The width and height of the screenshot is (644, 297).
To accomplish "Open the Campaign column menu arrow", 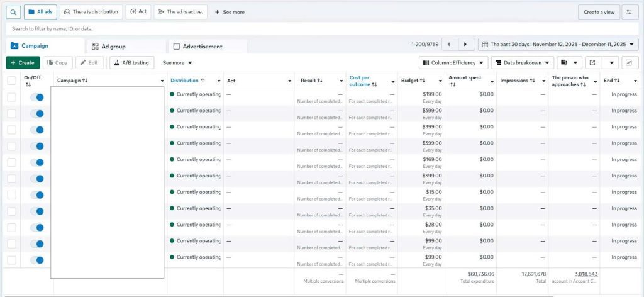I will click(162, 81).
